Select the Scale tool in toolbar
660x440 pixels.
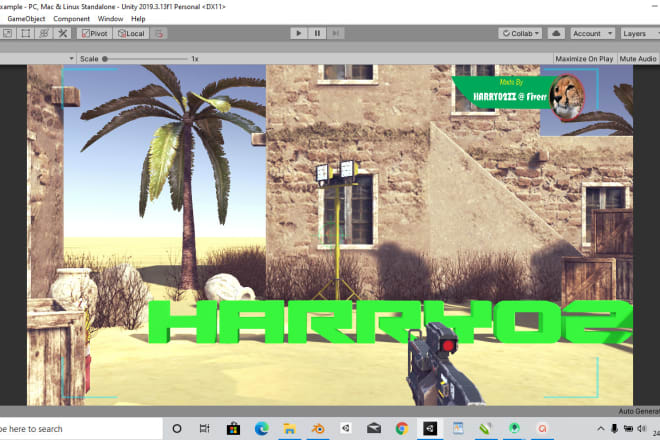(7, 33)
